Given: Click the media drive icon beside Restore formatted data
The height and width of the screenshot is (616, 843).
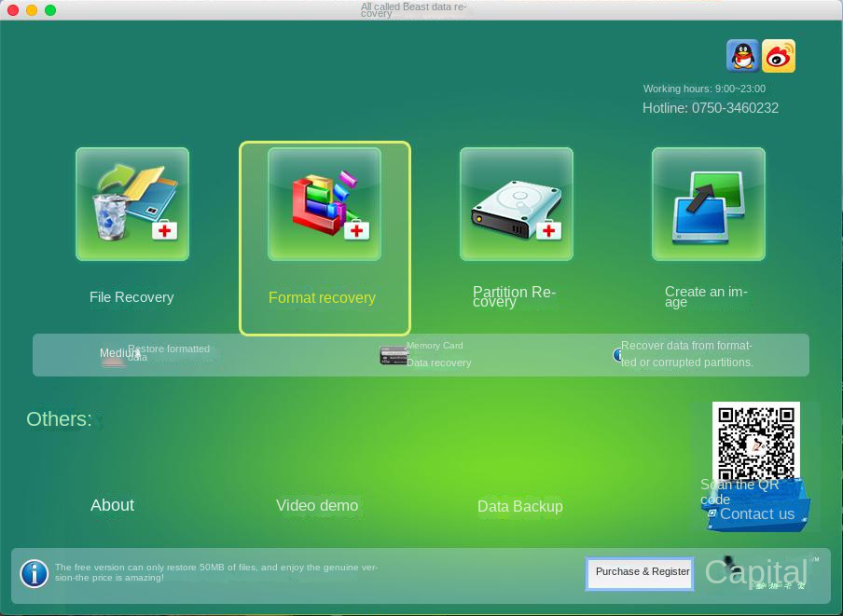Looking at the screenshot, I should coord(114,362).
